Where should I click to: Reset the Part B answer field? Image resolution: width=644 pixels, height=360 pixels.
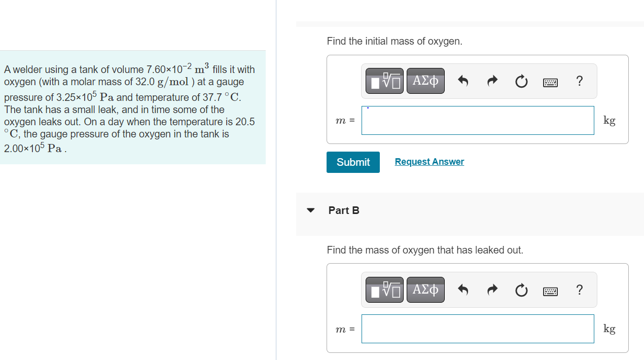click(x=521, y=290)
